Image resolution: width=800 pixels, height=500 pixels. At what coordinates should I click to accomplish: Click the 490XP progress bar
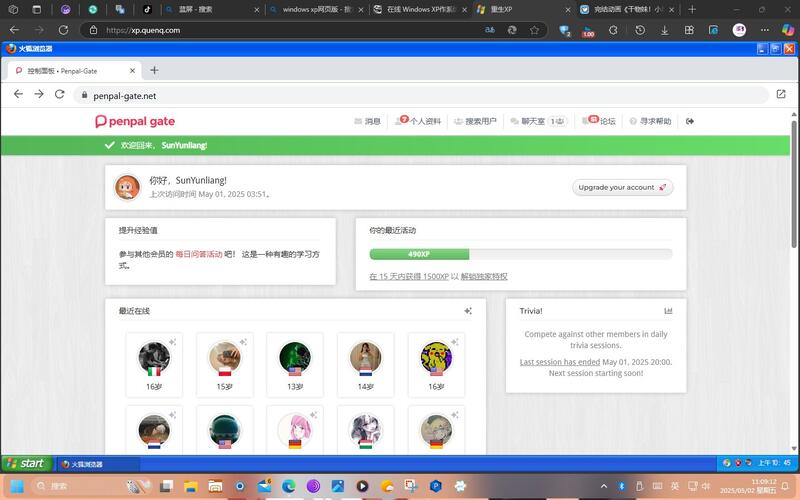tap(419, 254)
